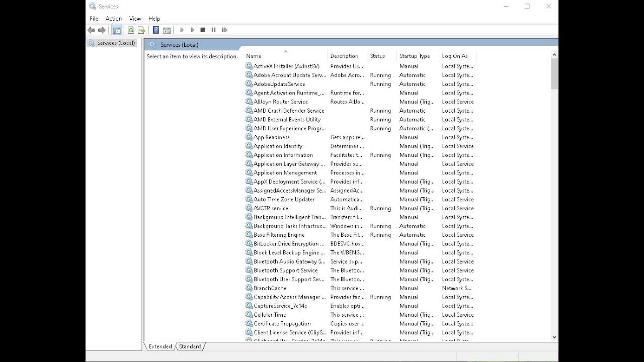644x362 pixels.
Task: Open the File menu
Action: pyautogui.click(x=94, y=19)
